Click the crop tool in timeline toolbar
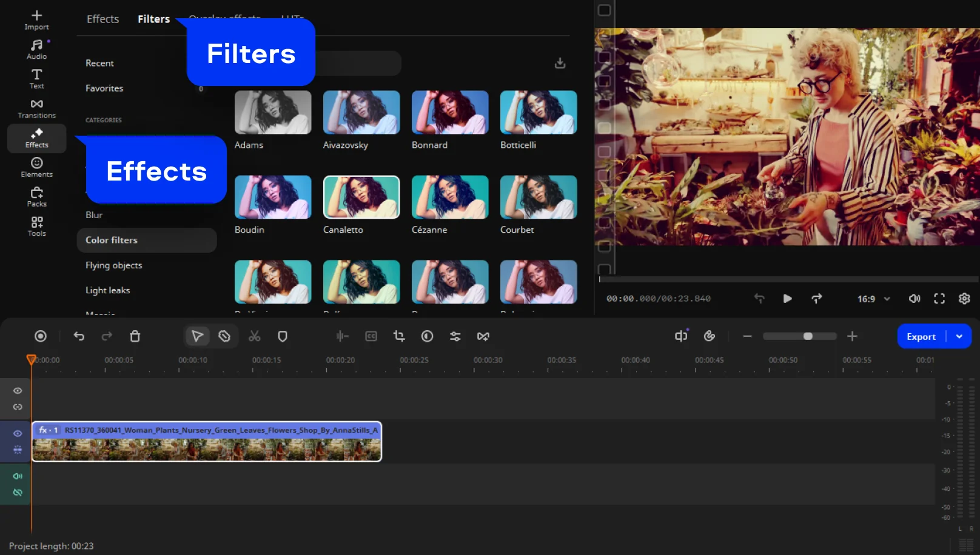The height and width of the screenshot is (555, 980). [399, 336]
